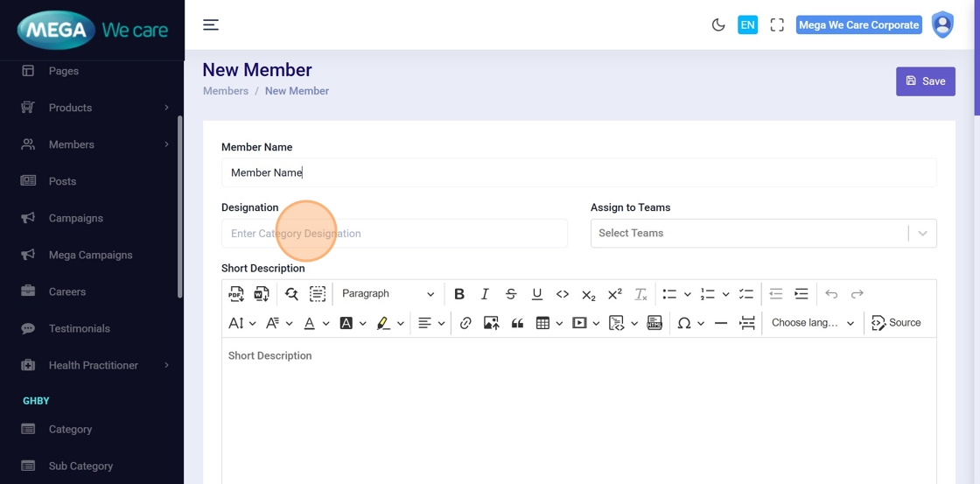The image size is (980, 484).
Task: Click the find and replace icon
Action: click(x=291, y=294)
